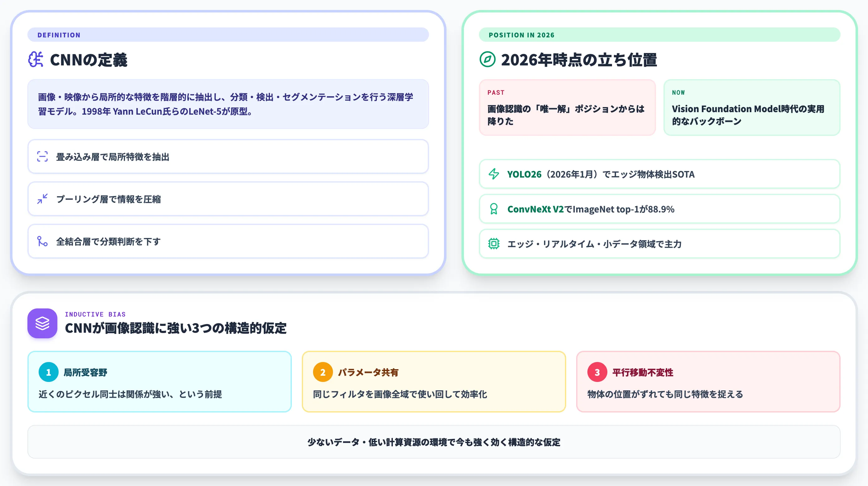This screenshot has width=868, height=486.
Task: Click the shrink arrows icon in プーリング層 row
Action: (x=42, y=199)
